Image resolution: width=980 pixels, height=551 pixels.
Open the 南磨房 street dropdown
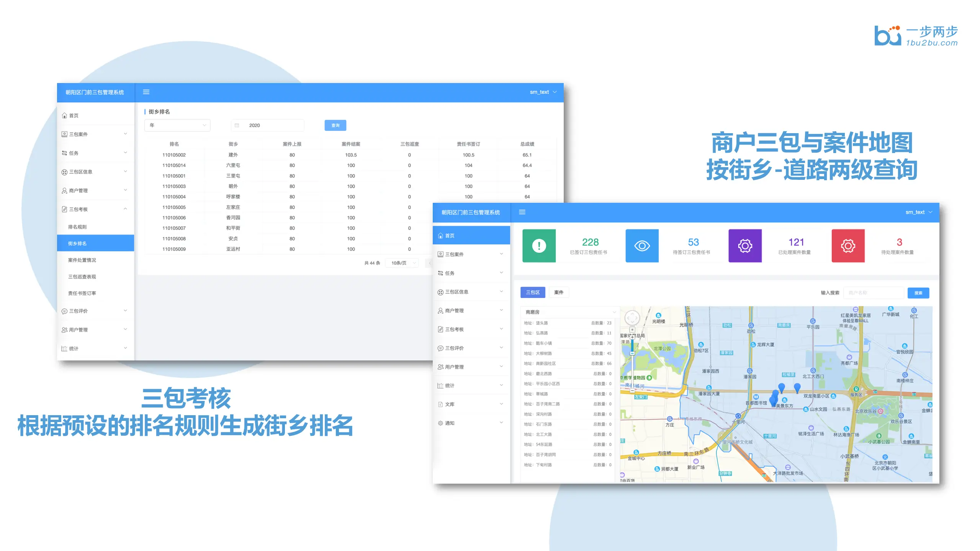[570, 312]
